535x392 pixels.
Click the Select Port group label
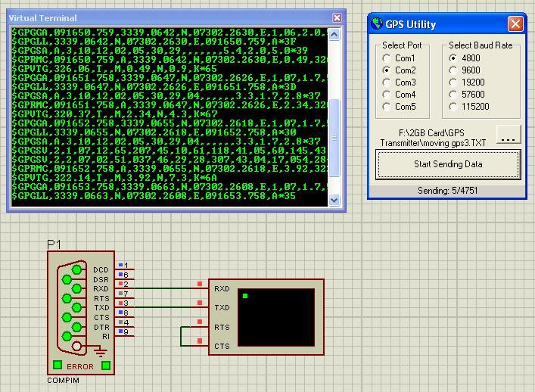402,45
